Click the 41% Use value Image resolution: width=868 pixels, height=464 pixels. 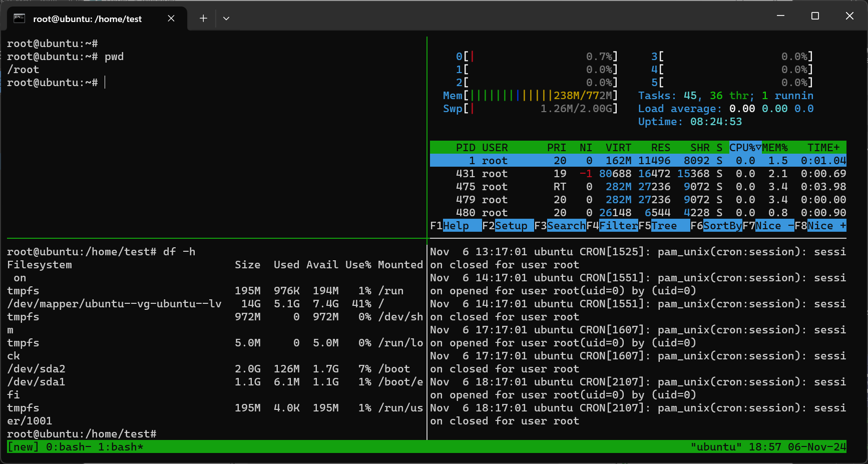pyautogui.click(x=361, y=304)
